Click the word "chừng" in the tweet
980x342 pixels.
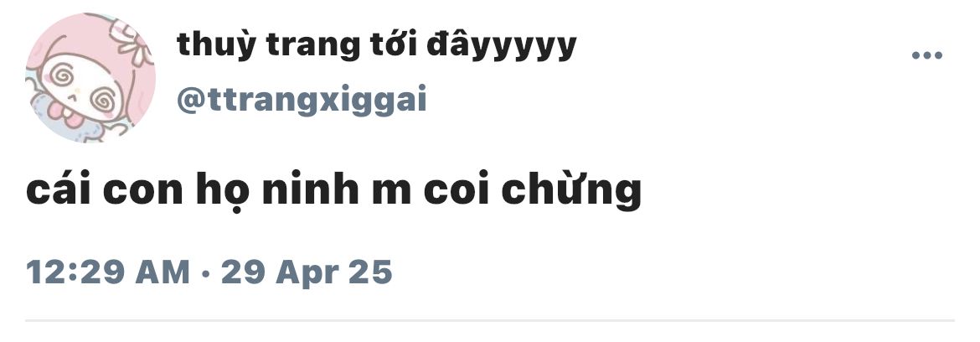[x=571, y=190]
